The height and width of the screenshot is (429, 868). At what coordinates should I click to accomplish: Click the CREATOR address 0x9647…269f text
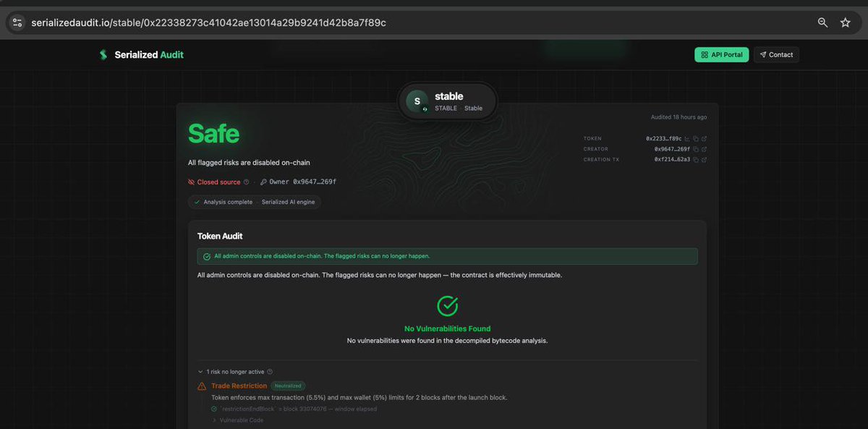672,149
